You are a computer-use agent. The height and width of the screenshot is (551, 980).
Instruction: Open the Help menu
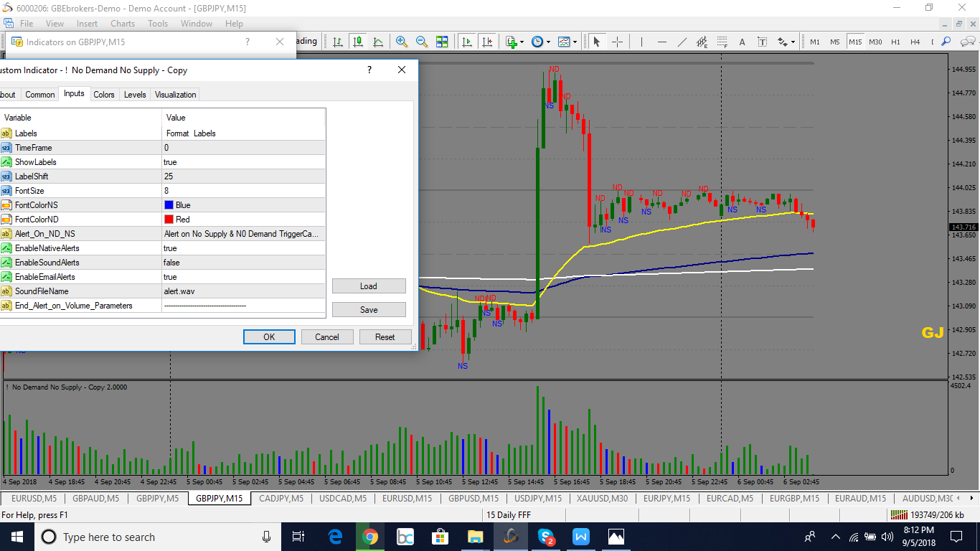click(x=234, y=24)
